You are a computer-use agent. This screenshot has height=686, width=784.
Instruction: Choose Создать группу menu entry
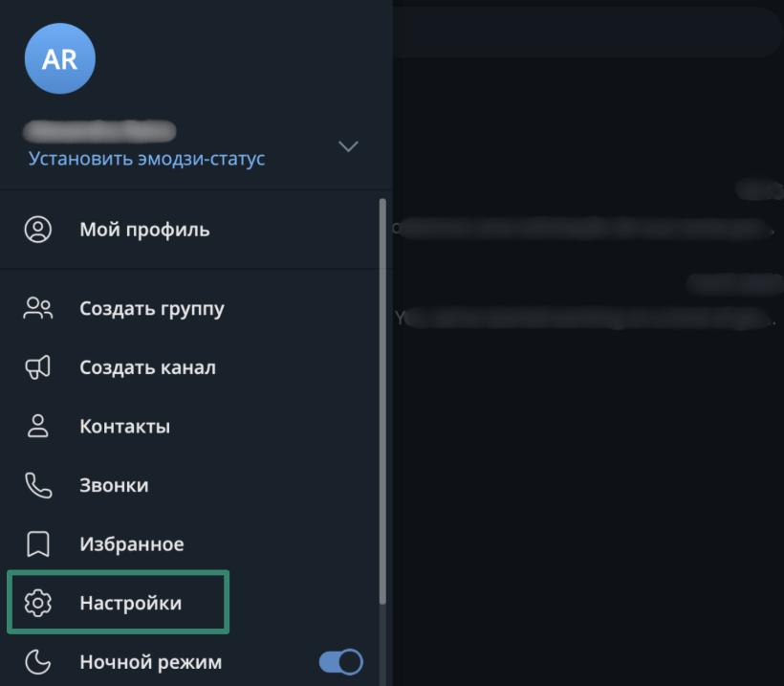(x=151, y=308)
